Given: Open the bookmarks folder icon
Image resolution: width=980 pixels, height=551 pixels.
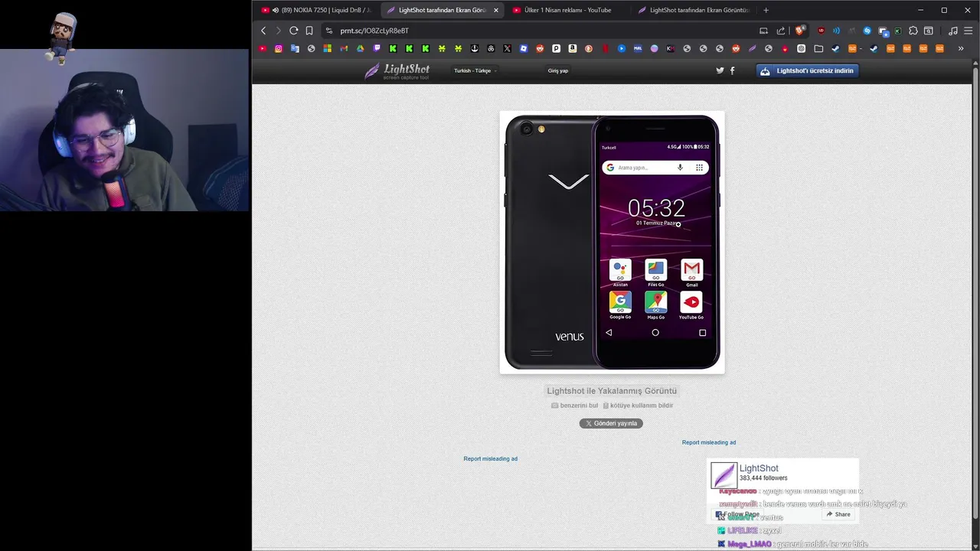Looking at the screenshot, I should tap(818, 48).
